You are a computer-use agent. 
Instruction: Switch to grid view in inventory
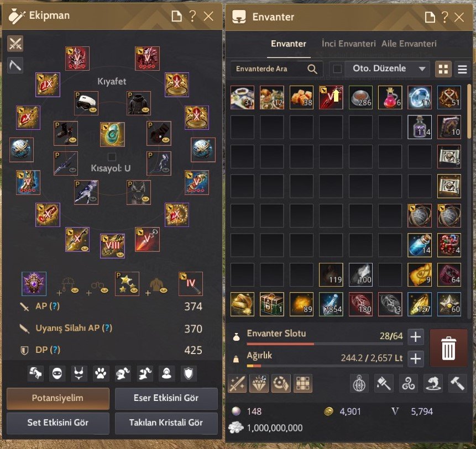pos(443,69)
